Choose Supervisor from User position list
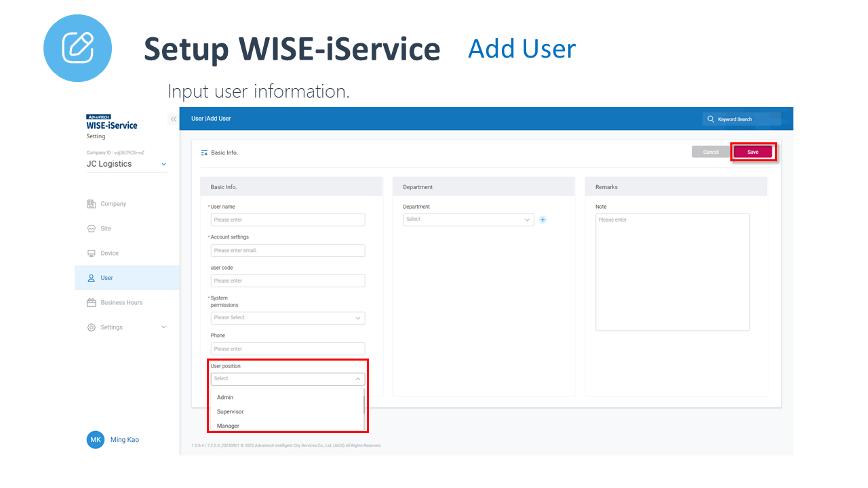Screen dimensions: 868x488 (x=231, y=412)
